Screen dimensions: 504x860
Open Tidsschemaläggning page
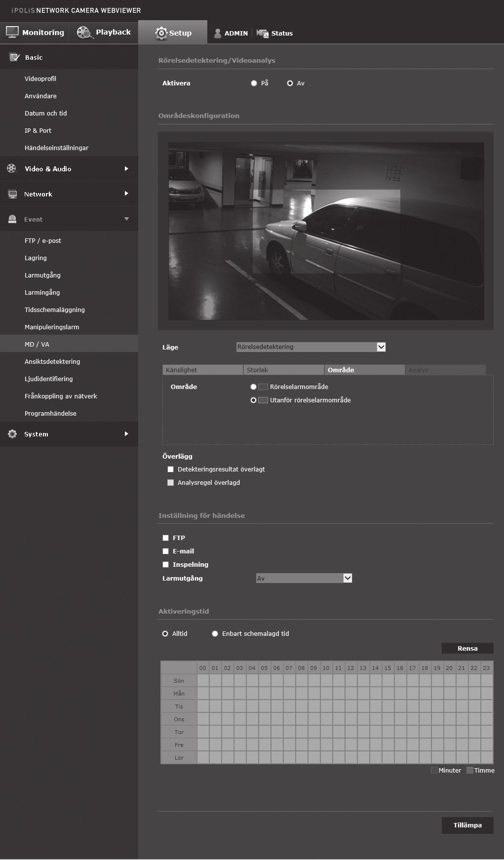[55, 310]
